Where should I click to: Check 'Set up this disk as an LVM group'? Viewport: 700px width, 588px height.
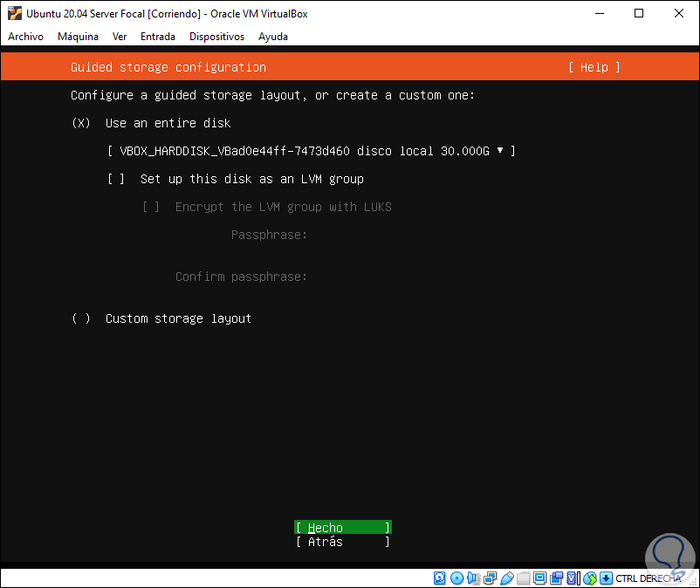116,179
